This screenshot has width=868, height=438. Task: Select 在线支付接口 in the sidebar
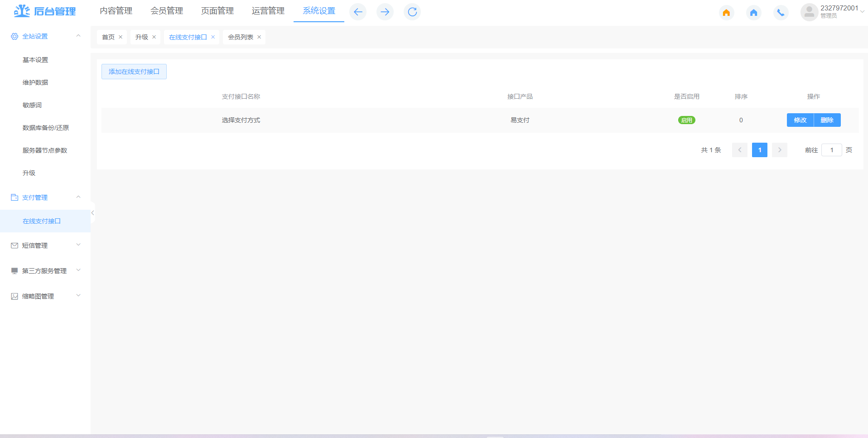point(42,221)
